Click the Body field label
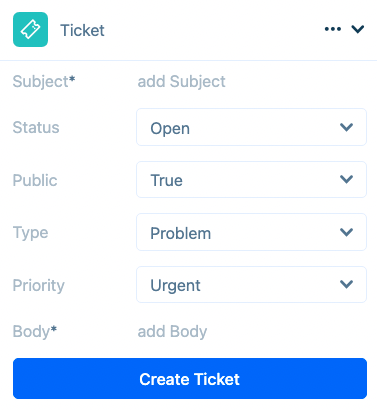377x410 pixels. 35,331
